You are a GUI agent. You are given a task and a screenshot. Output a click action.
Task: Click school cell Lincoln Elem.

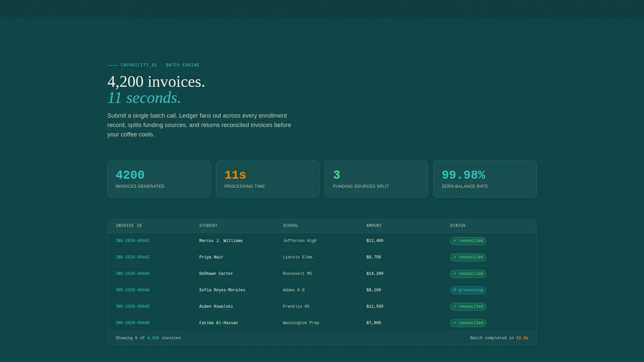[x=299, y=257]
